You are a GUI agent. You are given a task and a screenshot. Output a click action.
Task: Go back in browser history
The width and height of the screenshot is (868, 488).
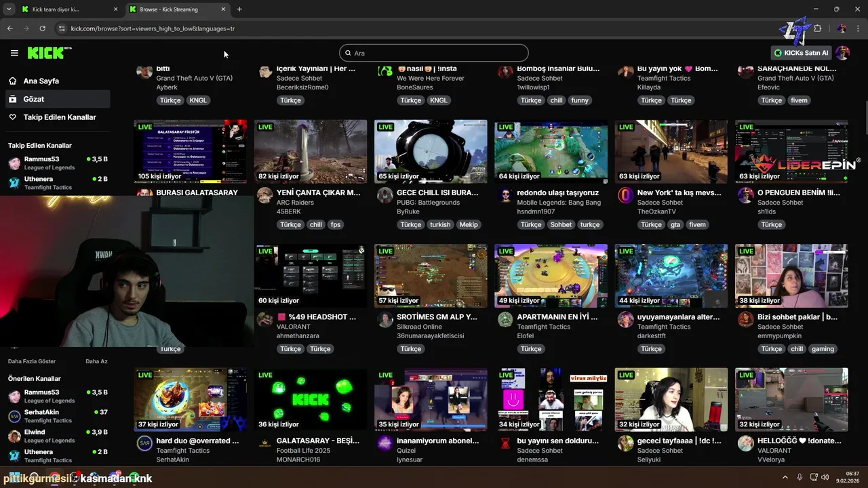(x=9, y=28)
